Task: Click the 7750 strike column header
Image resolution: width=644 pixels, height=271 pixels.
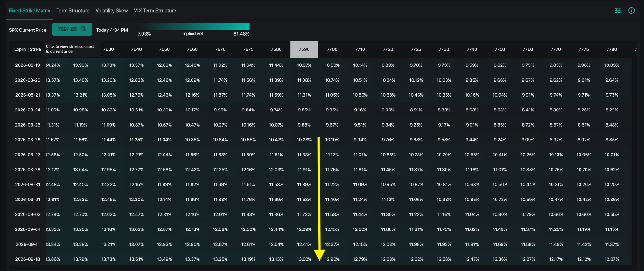Action: [x=500, y=49]
